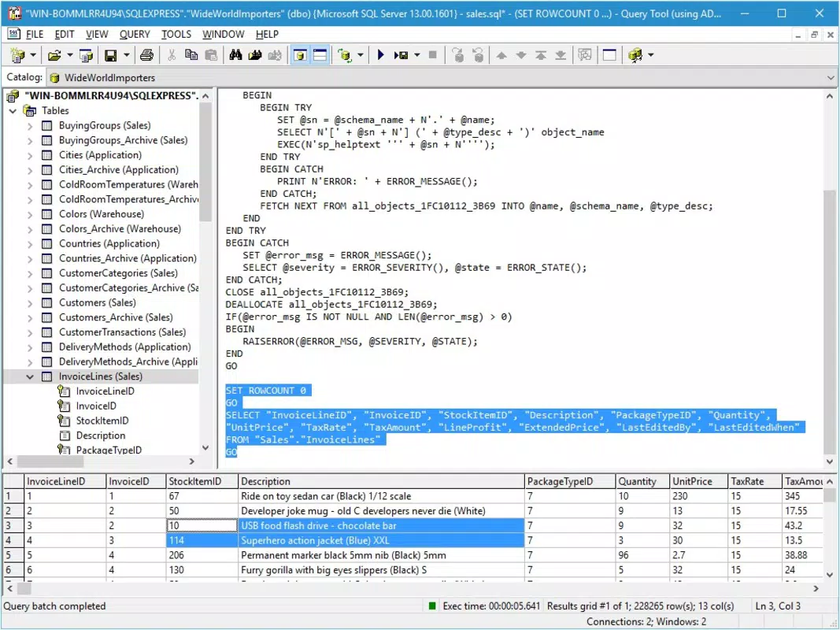Click the InvoiceLineID results column header
Viewport: 840px width, 630px height.
65,482
